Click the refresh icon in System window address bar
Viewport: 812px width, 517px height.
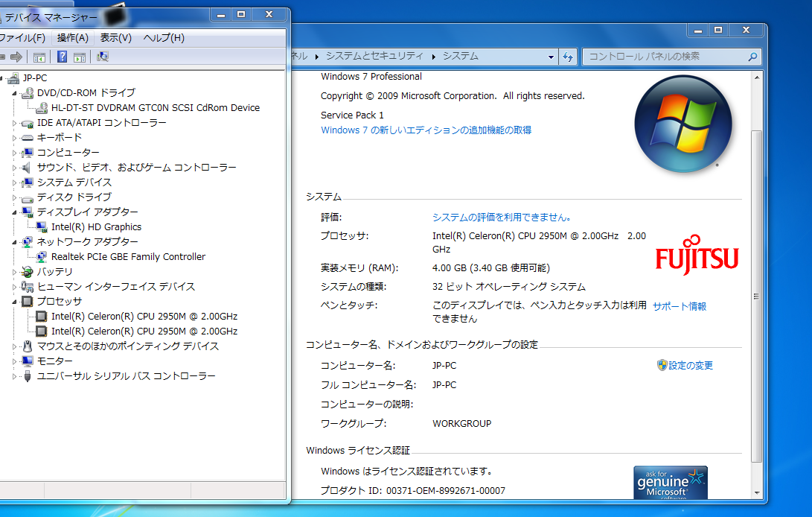click(568, 57)
